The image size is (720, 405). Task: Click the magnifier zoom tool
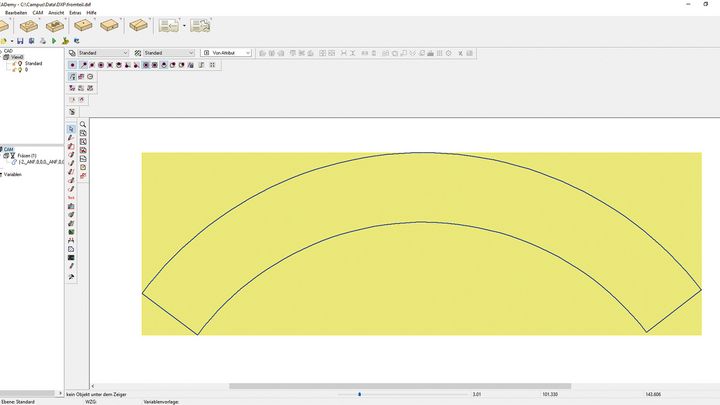click(83, 124)
